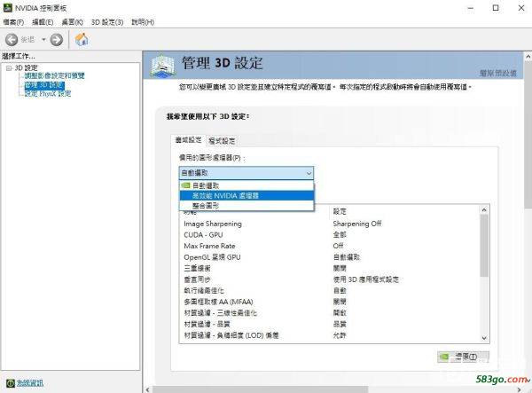The width and height of the screenshot is (532, 393).
Task: Open the 系統資訊 link
Action: [x=30, y=383]
